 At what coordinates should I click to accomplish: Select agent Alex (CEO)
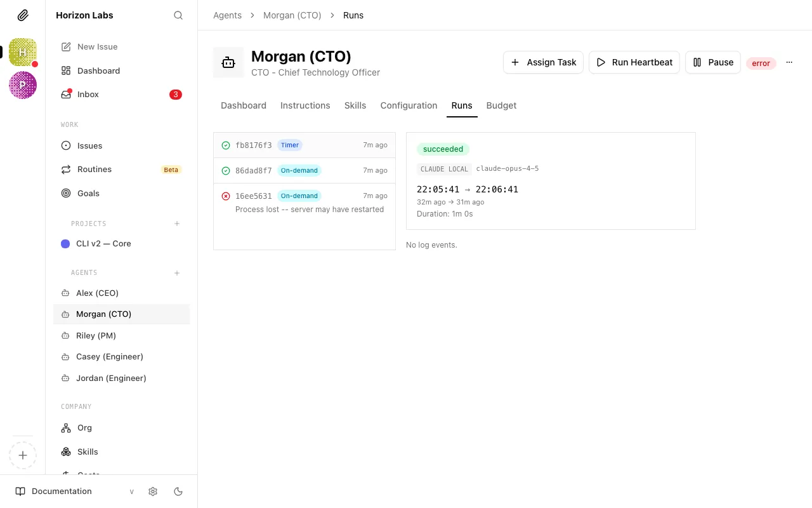(121, 293)
